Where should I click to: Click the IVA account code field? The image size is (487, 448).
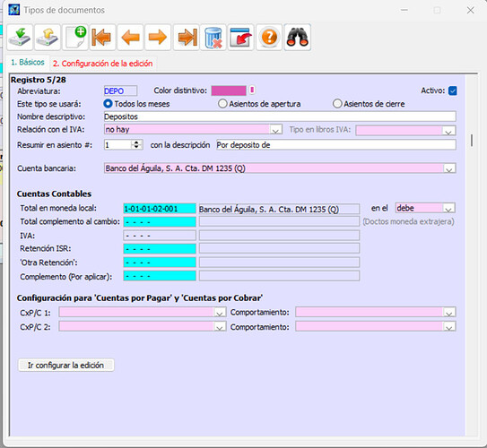160,236
